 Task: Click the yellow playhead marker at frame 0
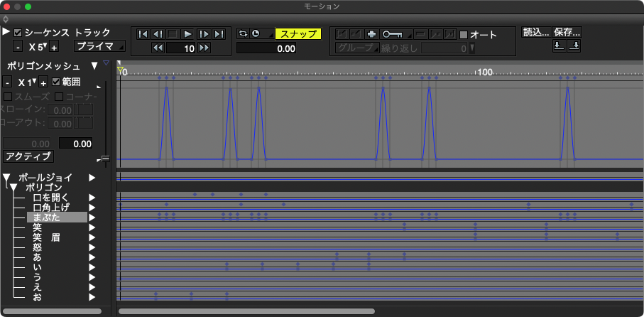point(120,70)
